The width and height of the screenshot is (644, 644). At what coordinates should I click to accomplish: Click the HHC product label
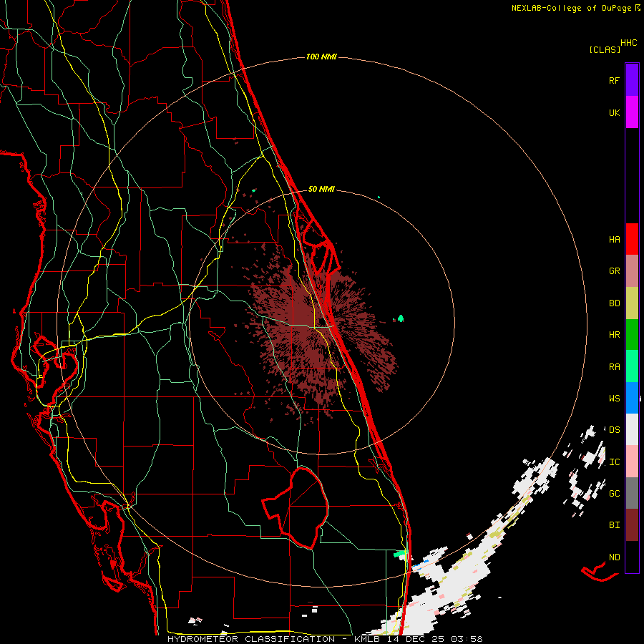click(628, 43)
